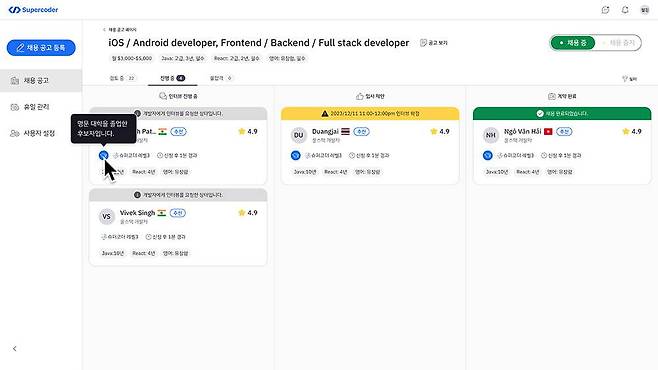Click the clock elapsed-time icon on Vivek Singh card
658x370 pixels.
click(148, 237)
